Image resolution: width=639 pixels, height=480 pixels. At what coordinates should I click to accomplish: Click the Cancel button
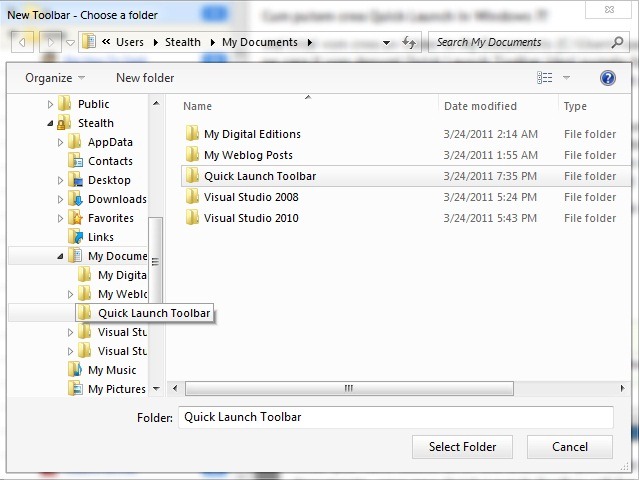pyautogui.click(x=570, y=447)
